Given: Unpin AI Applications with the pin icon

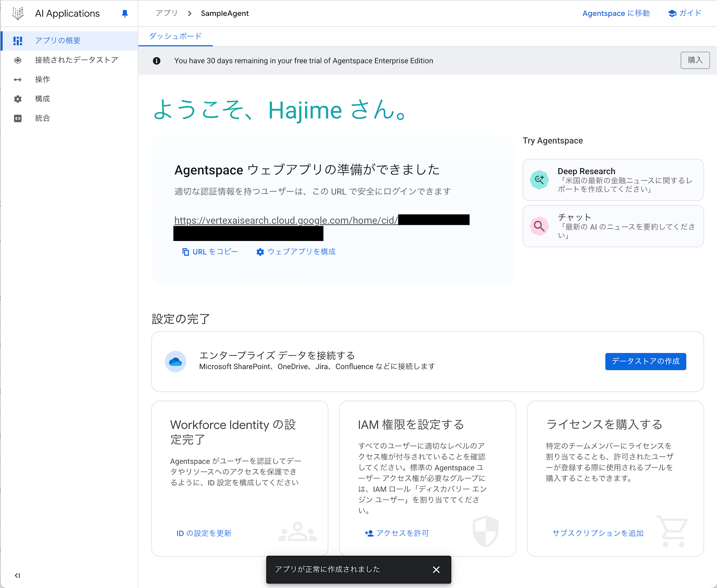Looking at the screenshot, I should click(125, 14).
